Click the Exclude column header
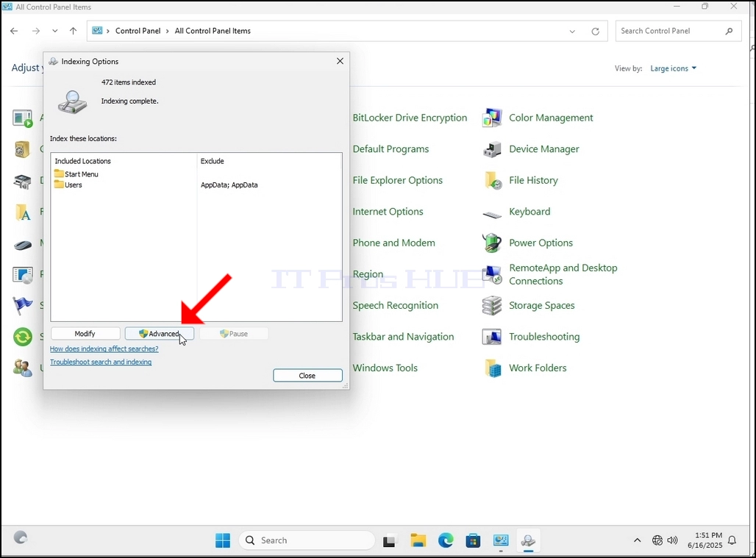 (x=212, y=161)
